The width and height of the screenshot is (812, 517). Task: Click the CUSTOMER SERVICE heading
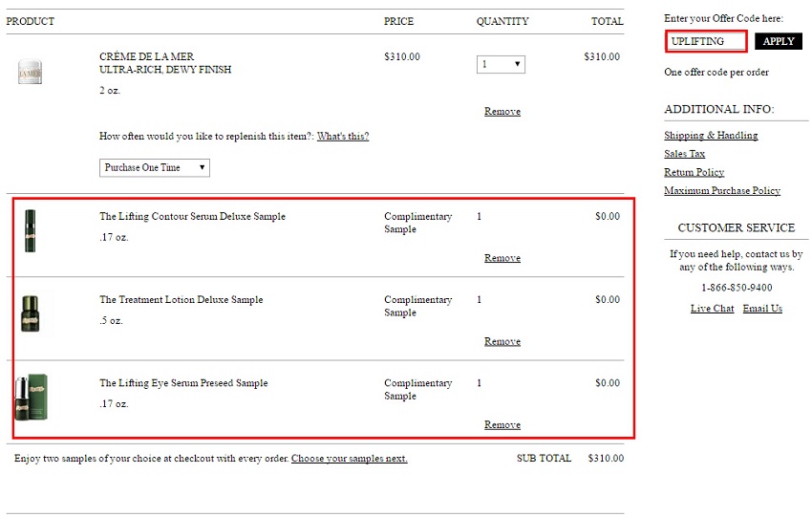(x=736, y=228)
